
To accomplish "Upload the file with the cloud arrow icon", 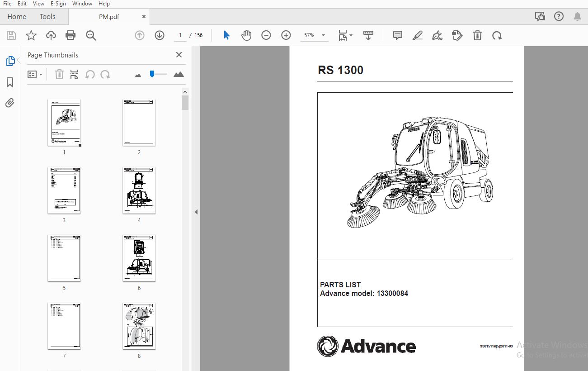I will click(51, 35).
